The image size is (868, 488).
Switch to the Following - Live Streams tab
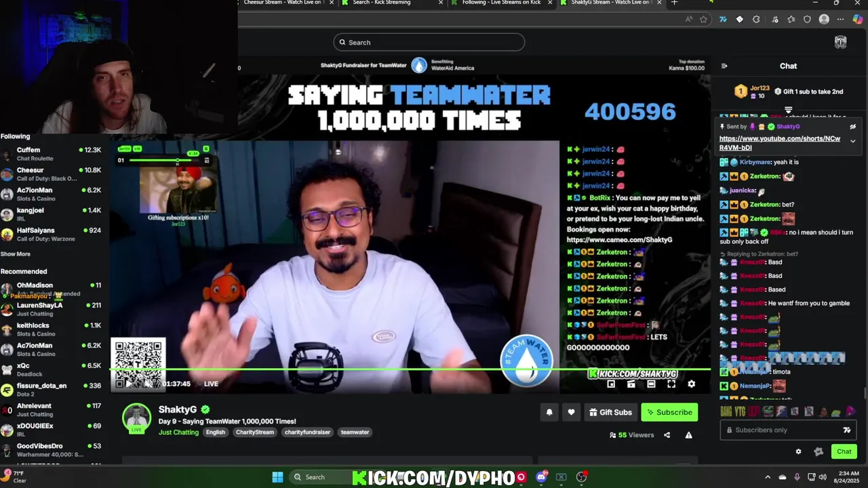click(500, 3)
